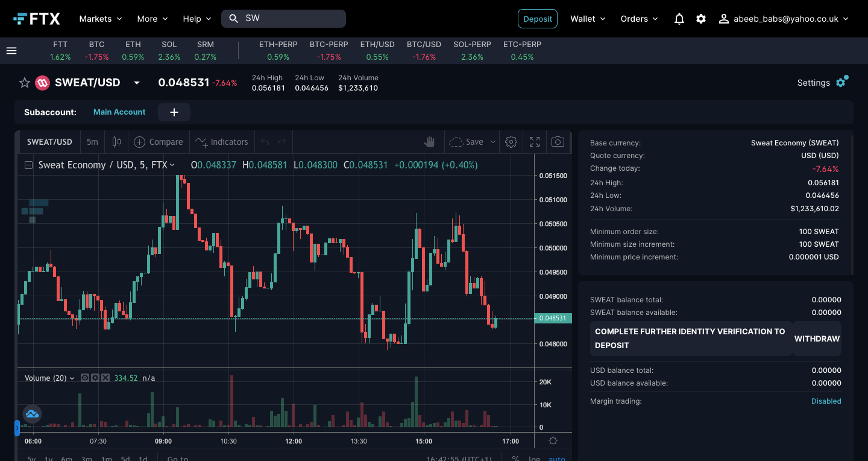This screenshot has width=868, height=461.
Task: Click the 24h Volume $1,233,610 value
Action: point(358,88)
